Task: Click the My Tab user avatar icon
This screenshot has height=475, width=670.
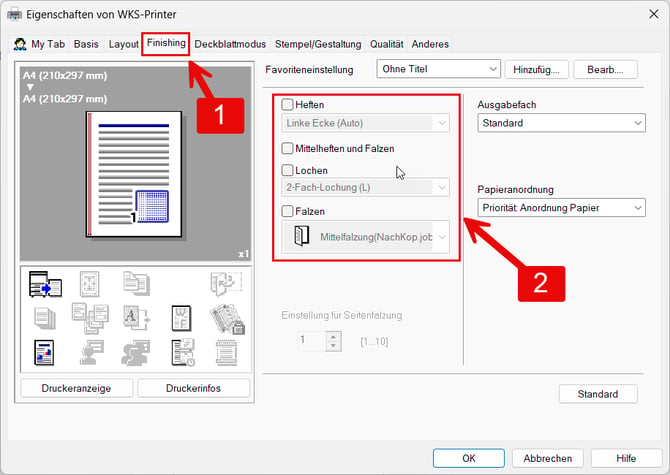Action: coord(20,44)
